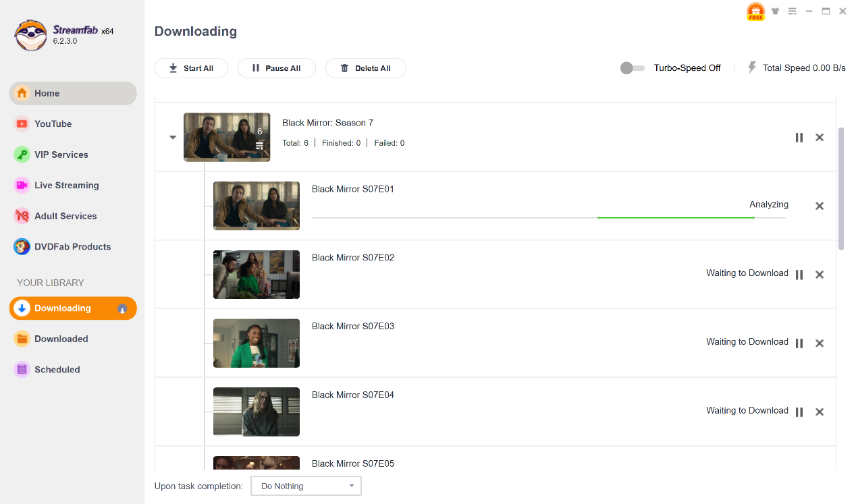Remove the Black Mirror S07E03 download

pos(820,343)
